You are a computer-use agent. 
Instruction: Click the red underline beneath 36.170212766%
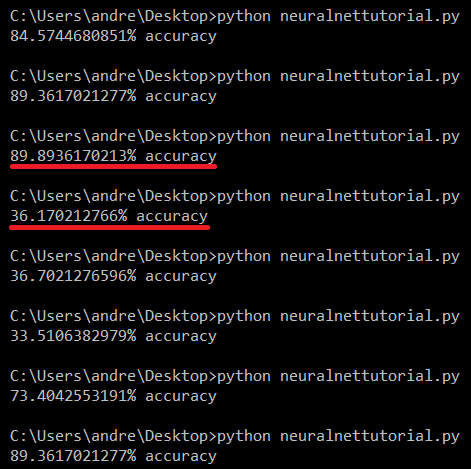110,227
